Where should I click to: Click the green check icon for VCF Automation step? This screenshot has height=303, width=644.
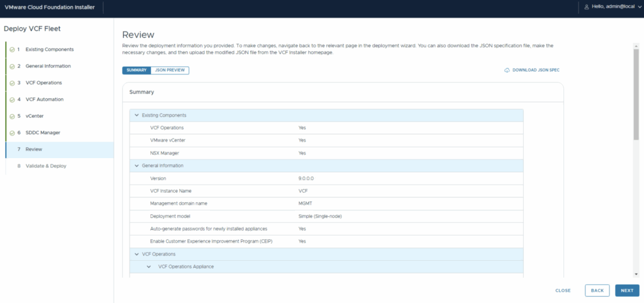point(12,100)
